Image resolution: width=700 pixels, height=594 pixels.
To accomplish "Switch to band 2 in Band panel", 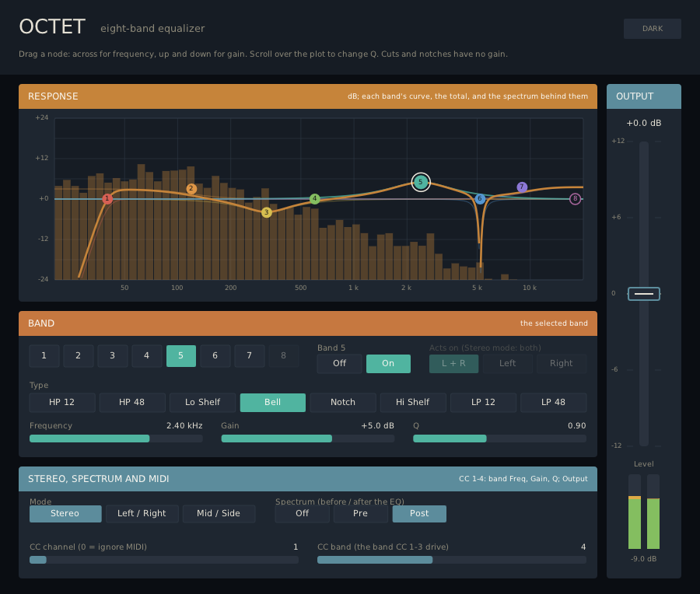I will (78, 355).
